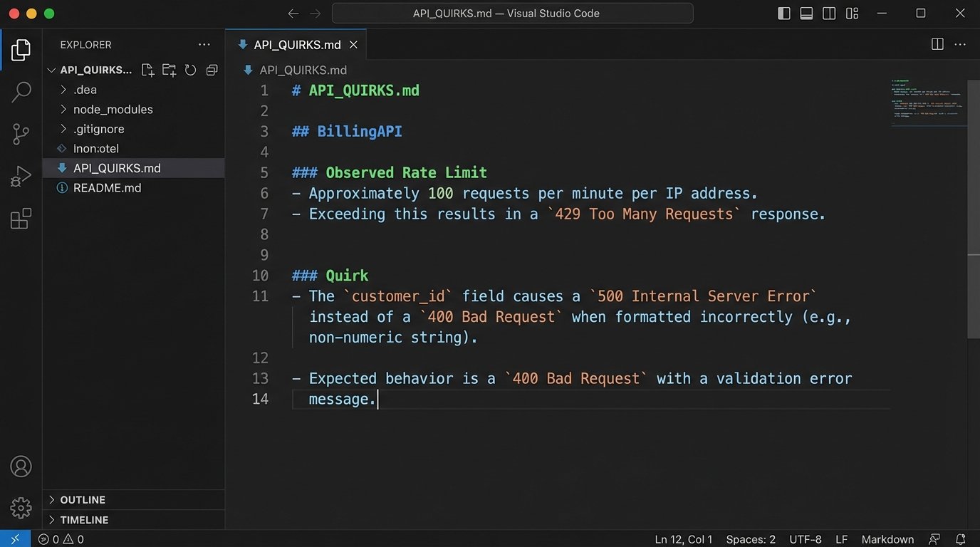The image size is (980, 547).
Task: Toggle the panel layout control
Action: (806, 13)
